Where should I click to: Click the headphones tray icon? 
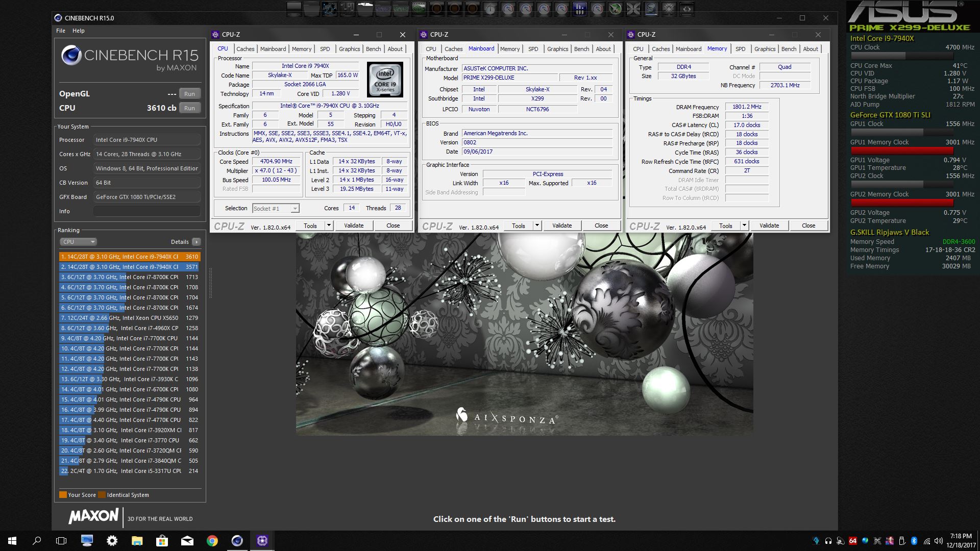click(828, 541)
